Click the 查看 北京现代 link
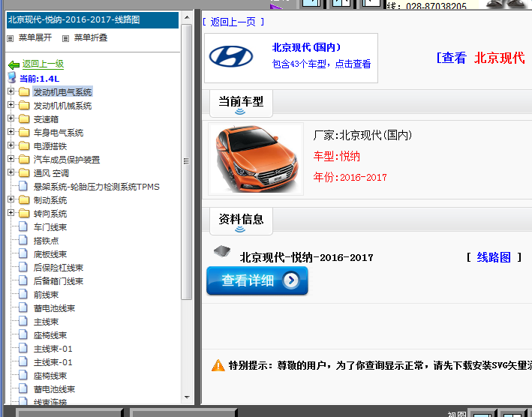 pos(480,58)
